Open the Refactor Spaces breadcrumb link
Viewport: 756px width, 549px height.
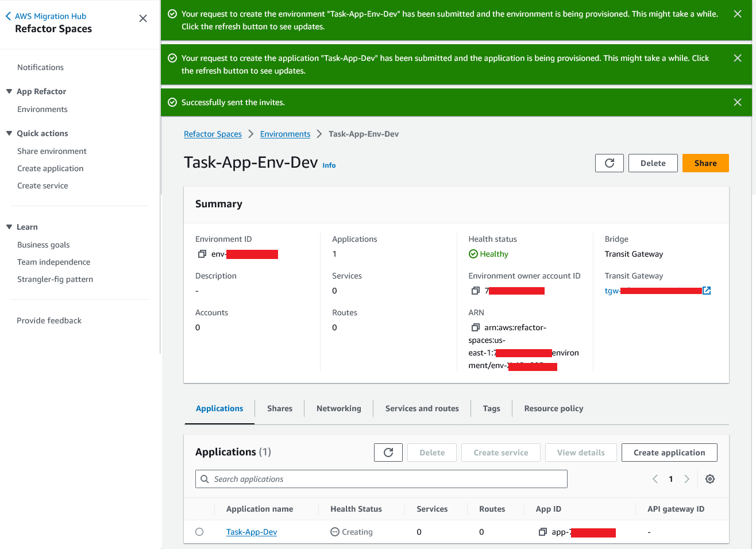click(213, 134)
